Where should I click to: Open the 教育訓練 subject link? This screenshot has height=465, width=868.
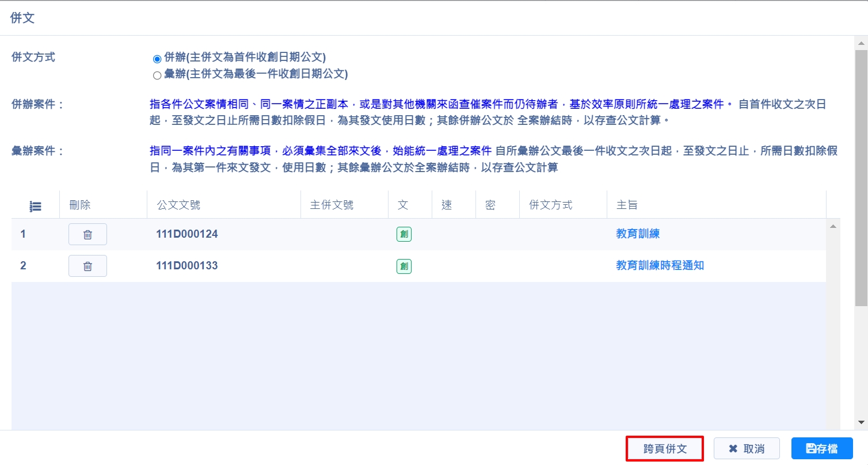tap(638, 234)
